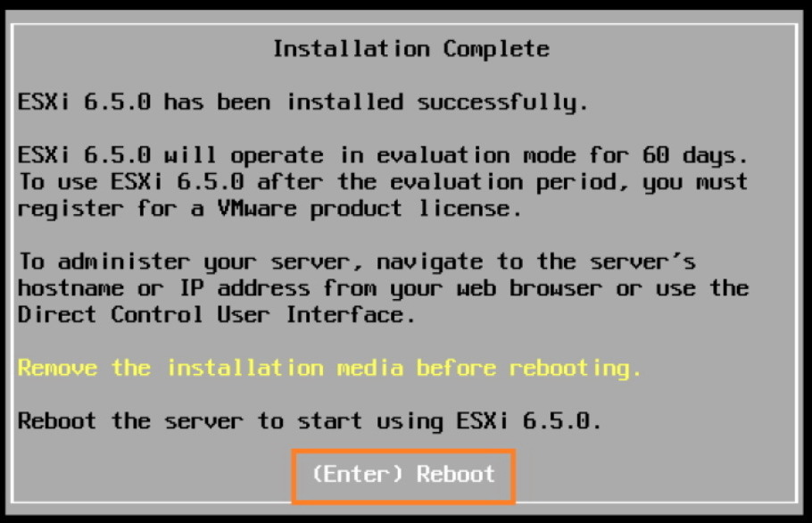
Task: Click the (Enter) Reboot button
Action: [403, 476]
